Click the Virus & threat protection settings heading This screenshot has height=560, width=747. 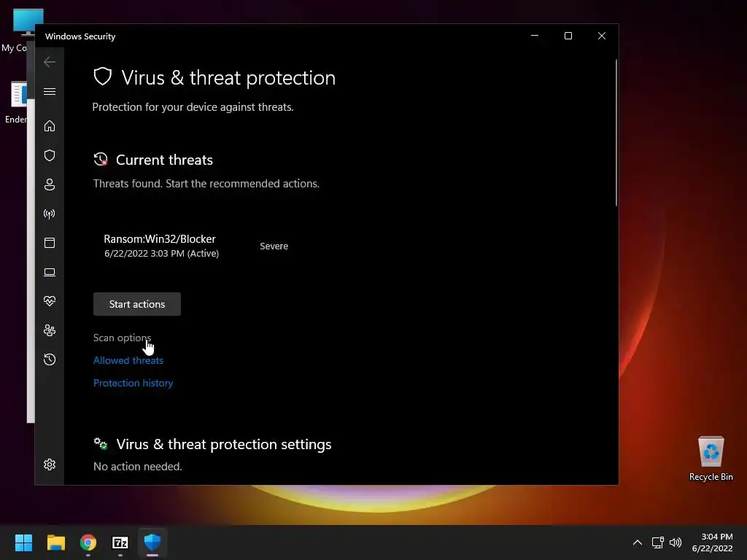224,444
